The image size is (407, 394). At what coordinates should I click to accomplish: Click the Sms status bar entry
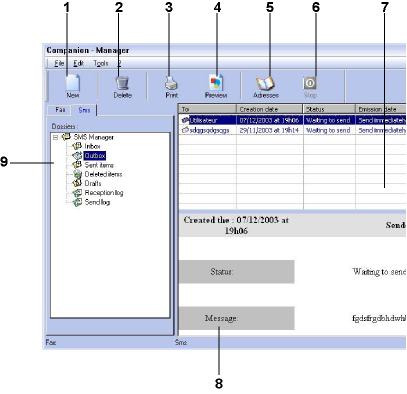[181, 342]
